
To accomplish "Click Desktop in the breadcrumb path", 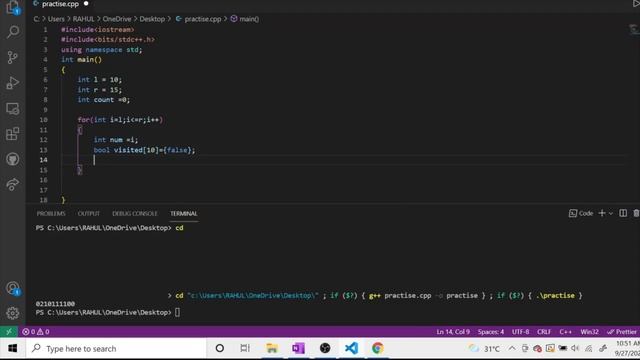I will coord(152,19).
